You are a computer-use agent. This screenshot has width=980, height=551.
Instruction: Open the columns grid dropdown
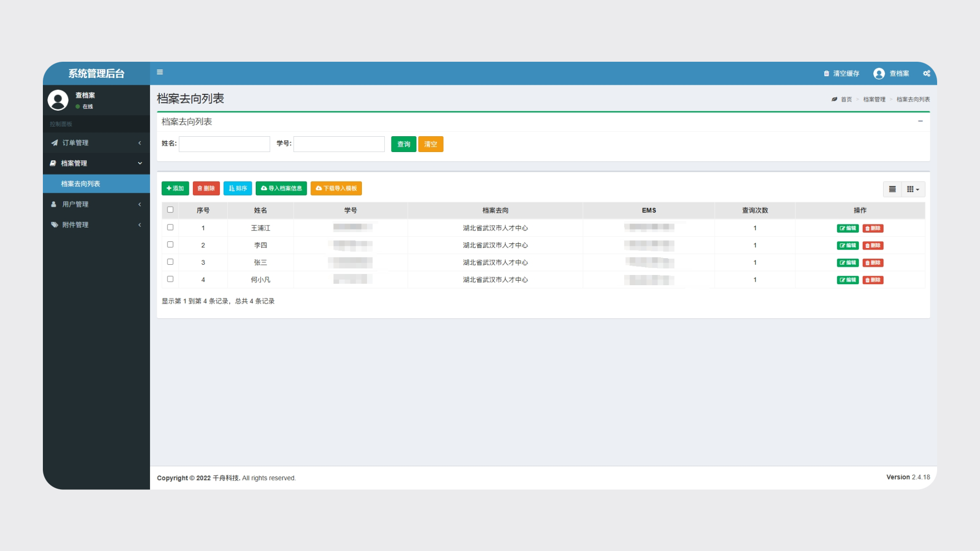point(913,189)
